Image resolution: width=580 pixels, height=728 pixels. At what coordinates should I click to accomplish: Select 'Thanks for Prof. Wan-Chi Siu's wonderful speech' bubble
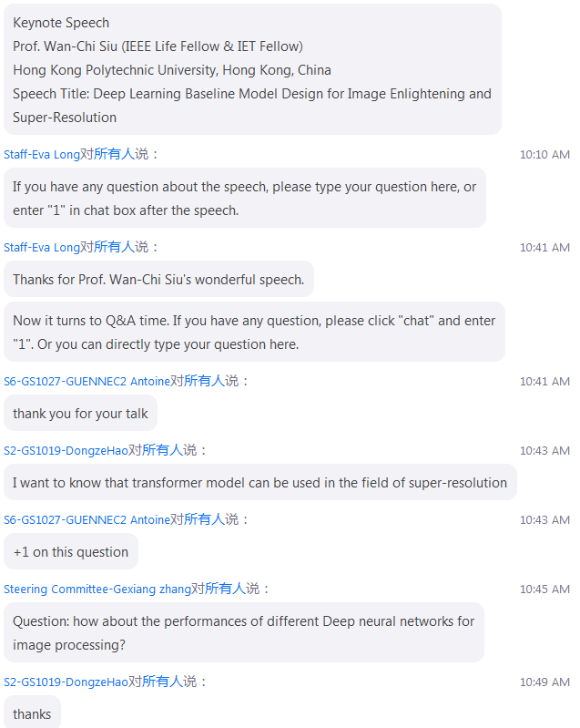tap(158, 280)
